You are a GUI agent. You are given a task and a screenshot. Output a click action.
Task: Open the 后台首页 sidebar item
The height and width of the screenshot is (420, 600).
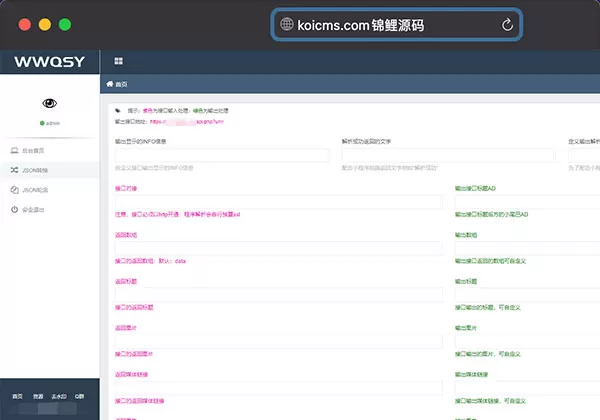pos(33,151)
